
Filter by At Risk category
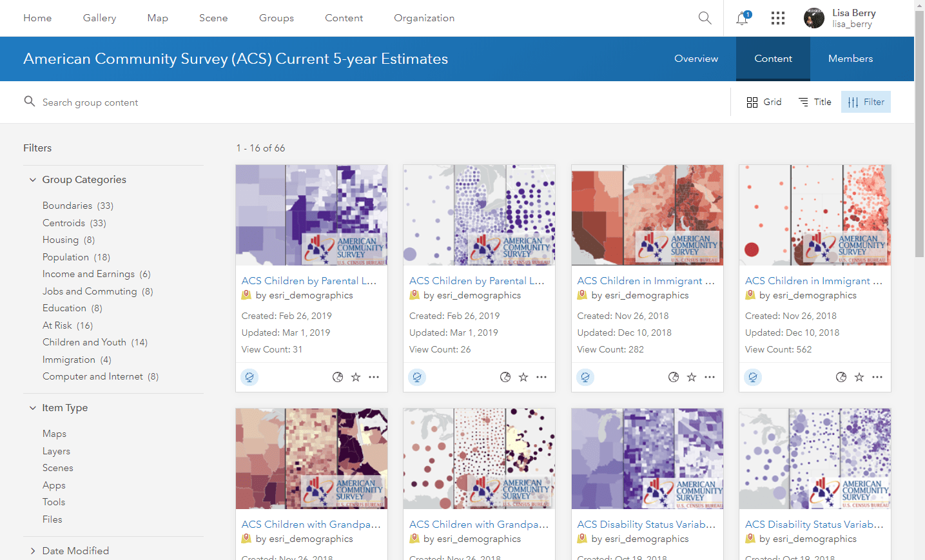click(x=68, y=325)
